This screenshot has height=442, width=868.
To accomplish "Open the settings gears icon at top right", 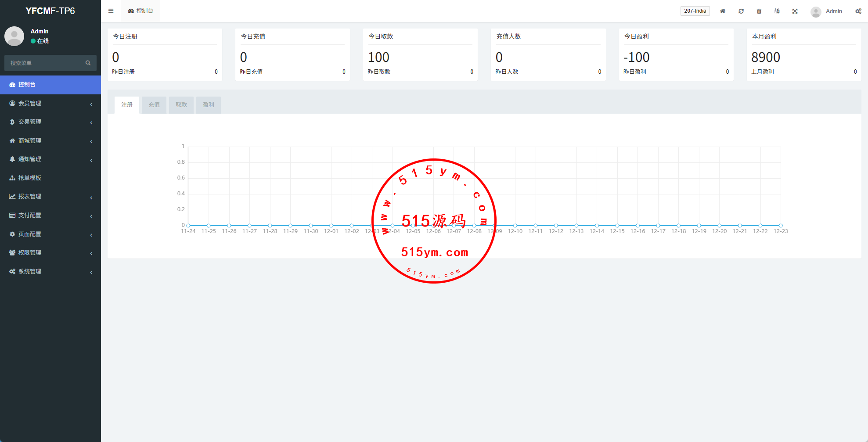I will point(858,11).
